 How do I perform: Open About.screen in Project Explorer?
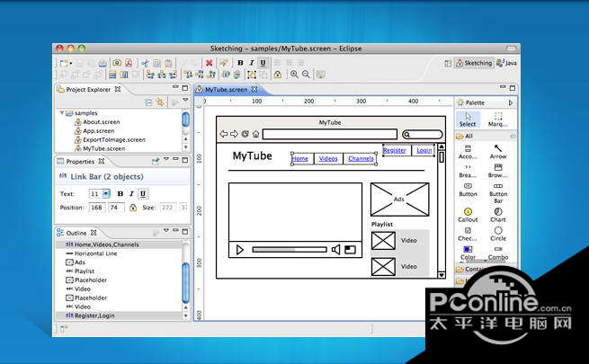pyautogui.click(x=98, y=122)
